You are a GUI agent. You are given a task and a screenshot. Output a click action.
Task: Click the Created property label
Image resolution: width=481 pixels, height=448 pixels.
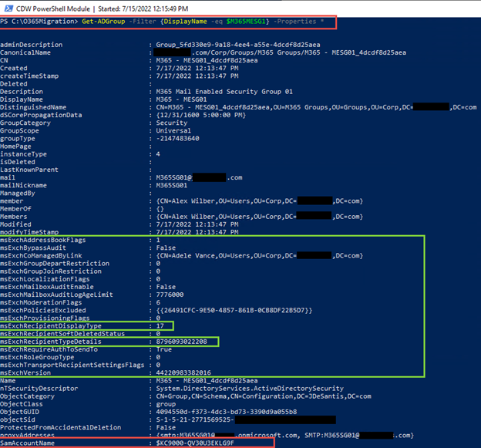pyautogui.click(x=14, y=68)
